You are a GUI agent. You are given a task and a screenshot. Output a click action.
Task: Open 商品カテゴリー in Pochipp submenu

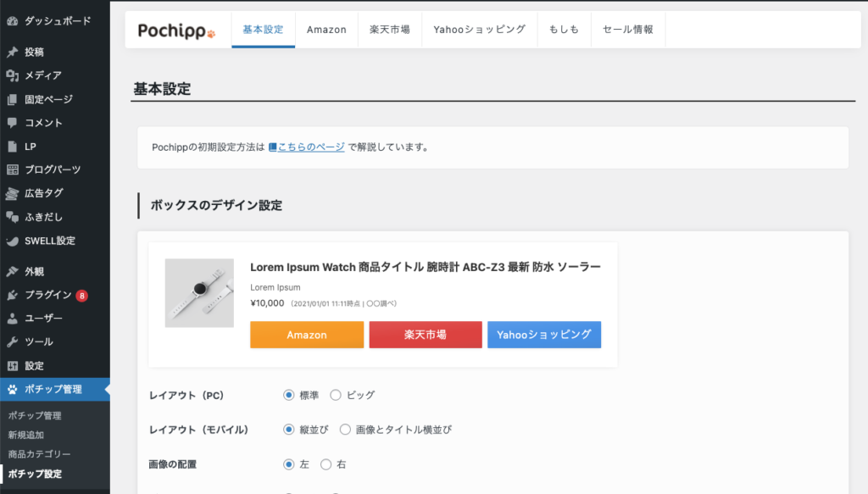pyautogui.click(x=39, y=454)
